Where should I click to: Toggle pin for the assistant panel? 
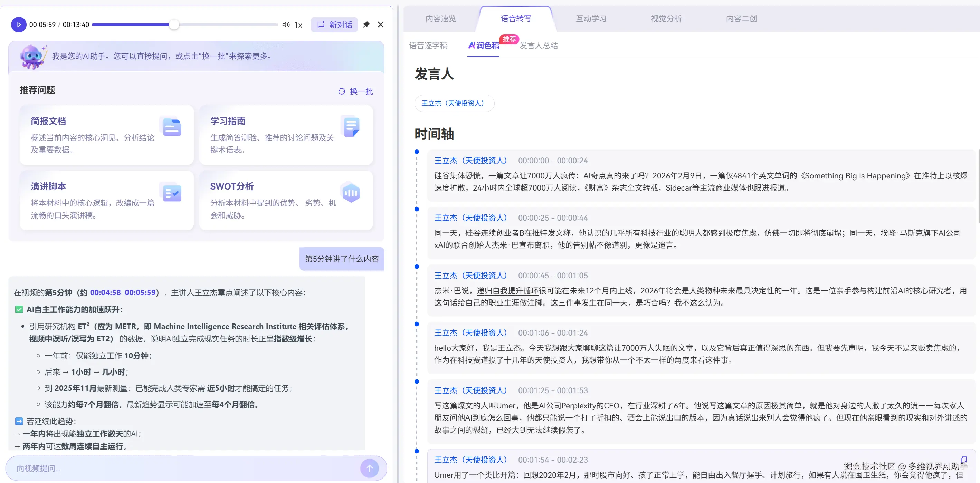[366, 25]
